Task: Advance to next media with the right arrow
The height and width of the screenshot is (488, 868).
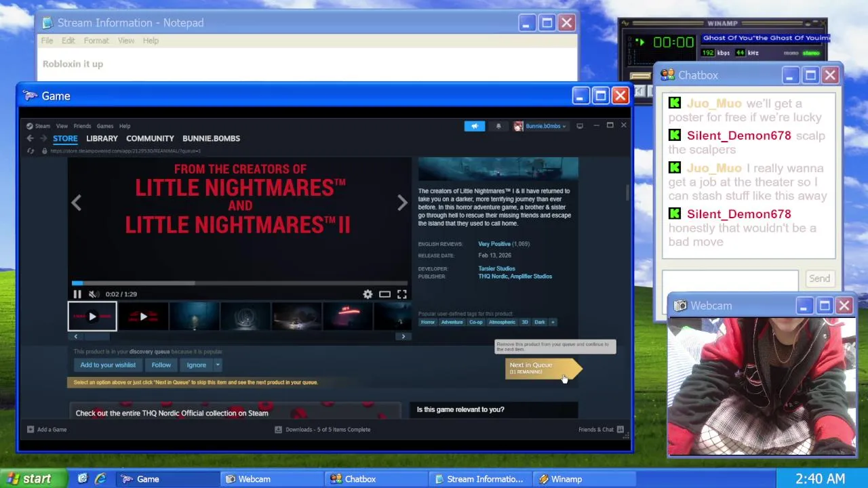Action: coord(402,203)
